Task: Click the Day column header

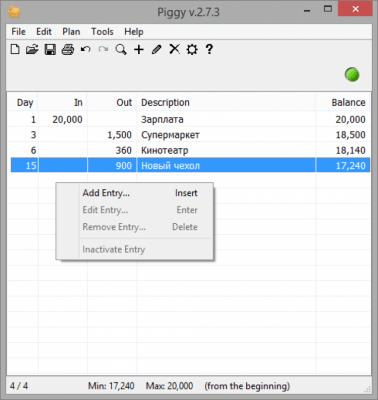Action: click(x=23, y=102)
